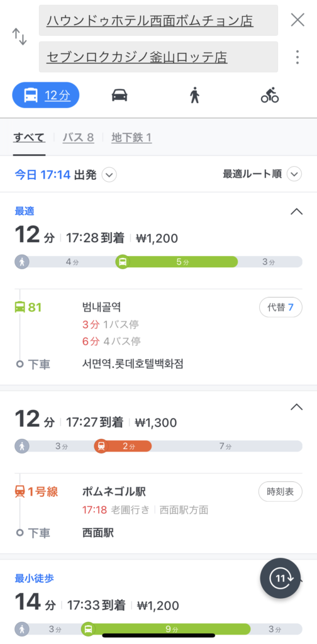Tap the 代替 7 alternatives button

[281, 307]
